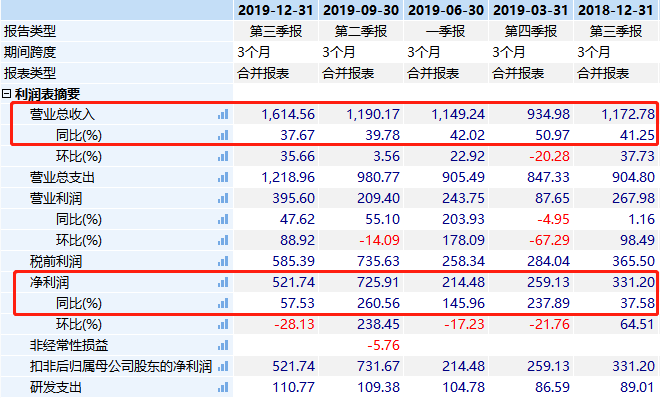
Task: Select revenue value 1,614.56
Action: coord(288,114)
